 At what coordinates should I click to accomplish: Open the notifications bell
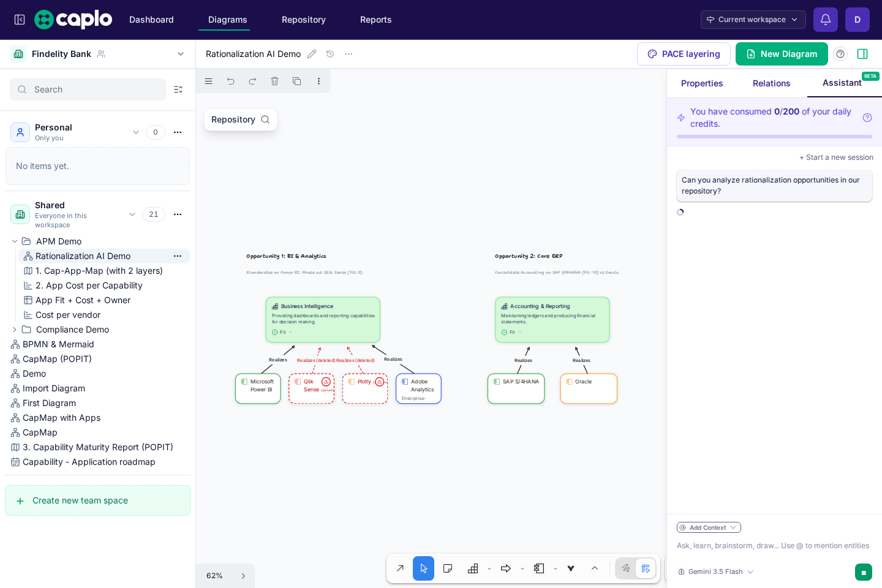pos(826,20)
